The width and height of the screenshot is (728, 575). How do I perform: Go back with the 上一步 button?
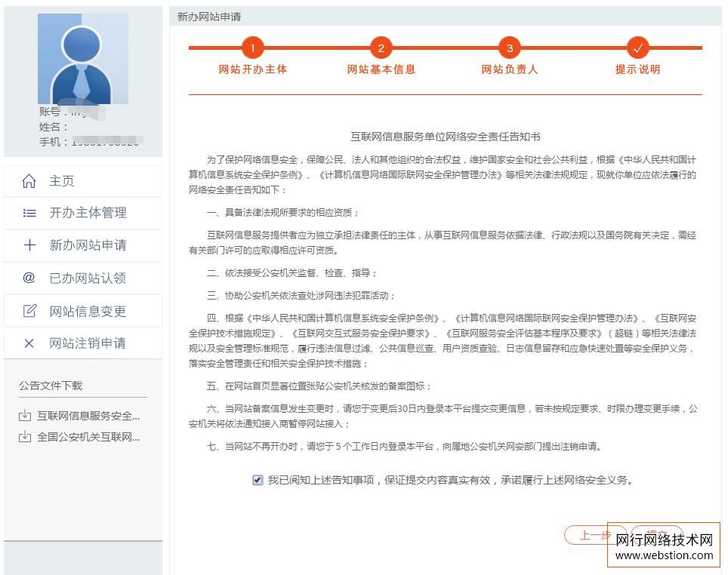point(595,536)
